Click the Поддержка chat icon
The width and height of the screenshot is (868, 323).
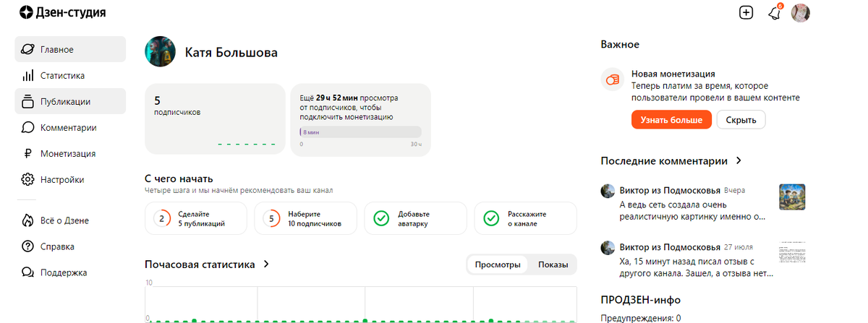point(28,272)
